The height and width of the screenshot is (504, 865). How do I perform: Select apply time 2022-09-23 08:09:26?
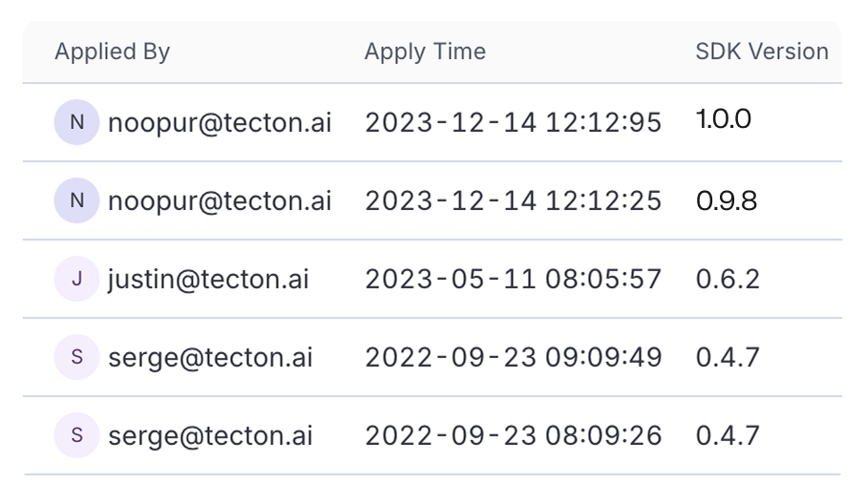[x=513, y=436]
